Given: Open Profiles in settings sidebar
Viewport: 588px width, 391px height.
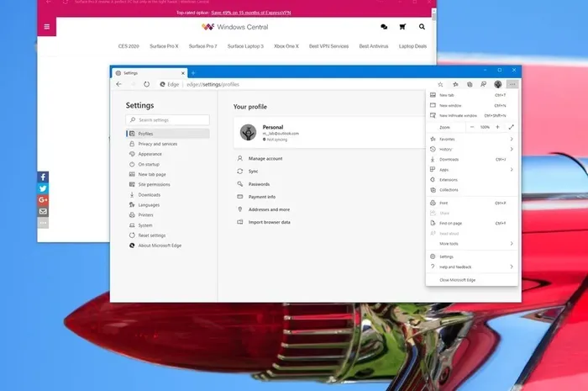Looking at the screenshot, I should click(168, 134).
